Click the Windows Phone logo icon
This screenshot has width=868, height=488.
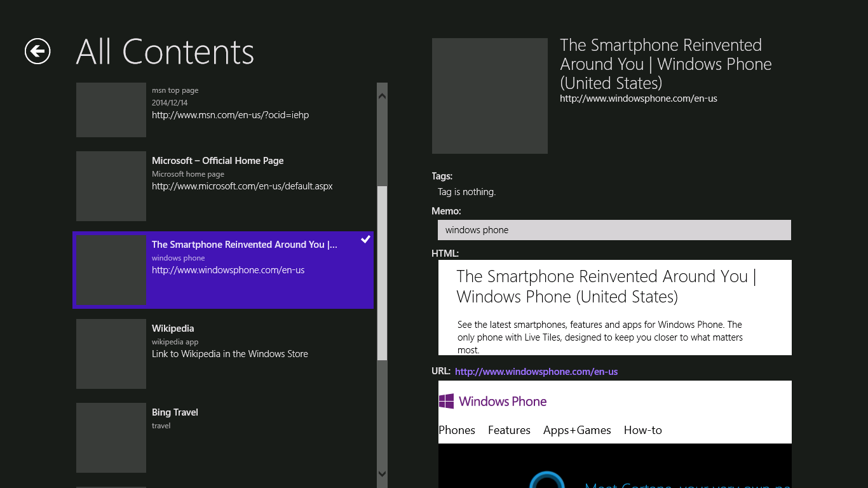(x=447, y=401)
